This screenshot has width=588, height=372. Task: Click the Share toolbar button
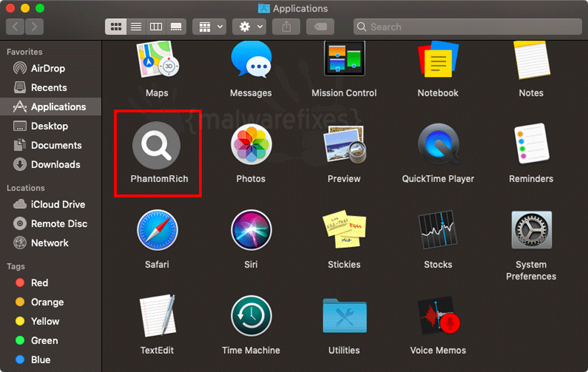point(286,26)
